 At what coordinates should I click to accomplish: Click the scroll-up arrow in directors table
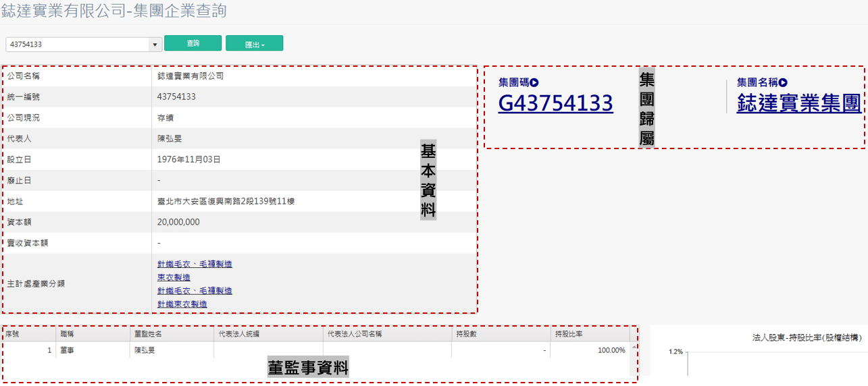click(x=634, y=347)
